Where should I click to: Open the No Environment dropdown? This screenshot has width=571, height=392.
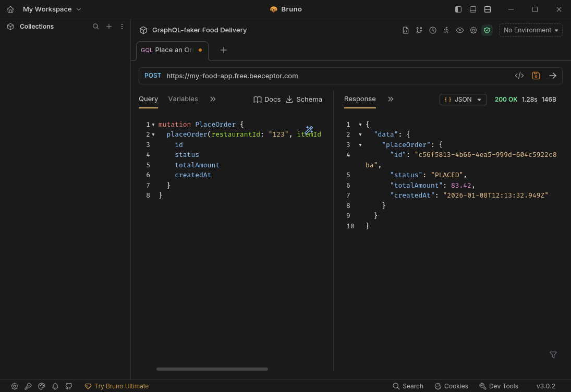(x=530, y=30)
